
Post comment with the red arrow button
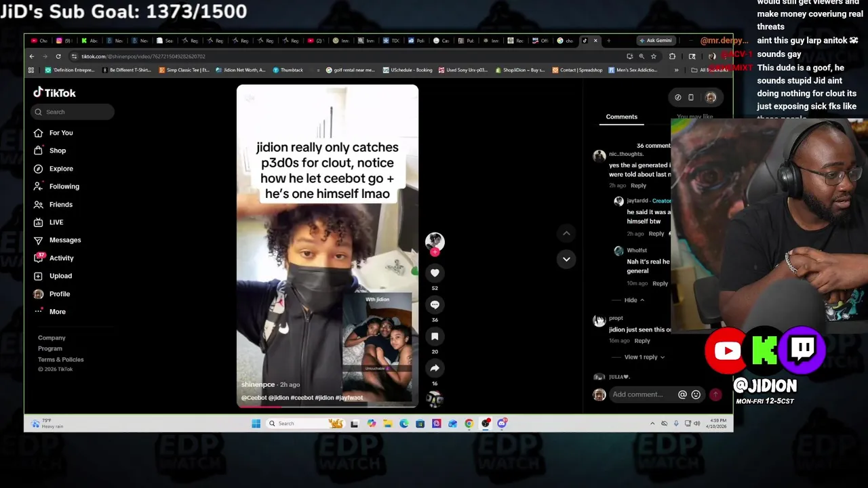(715, 394)
